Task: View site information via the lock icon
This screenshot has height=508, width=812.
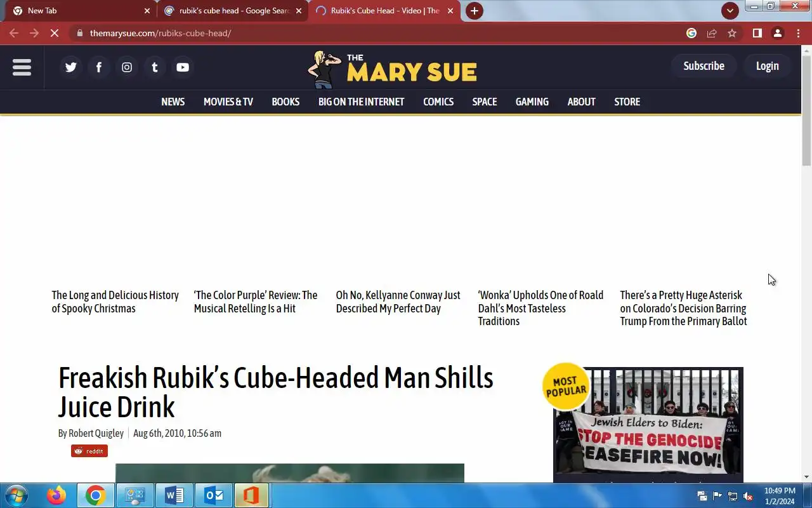Action: (79, 33)
